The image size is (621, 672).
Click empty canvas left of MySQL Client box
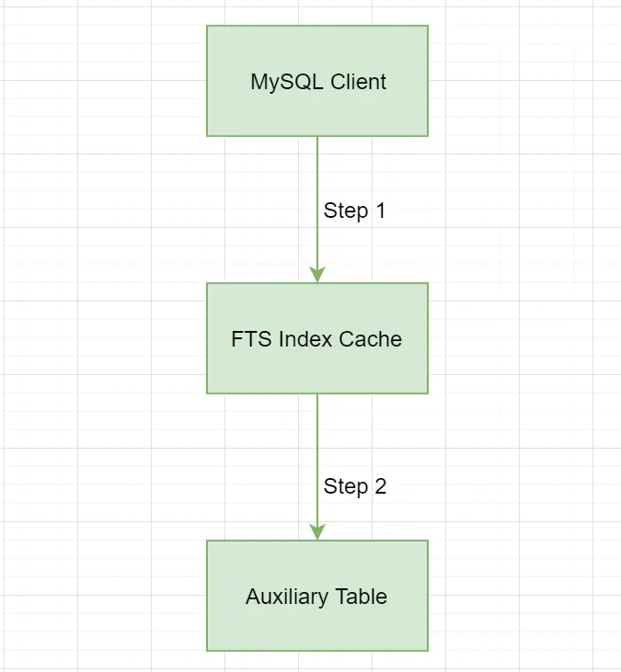pyautogui.click(x=101, y=81)
